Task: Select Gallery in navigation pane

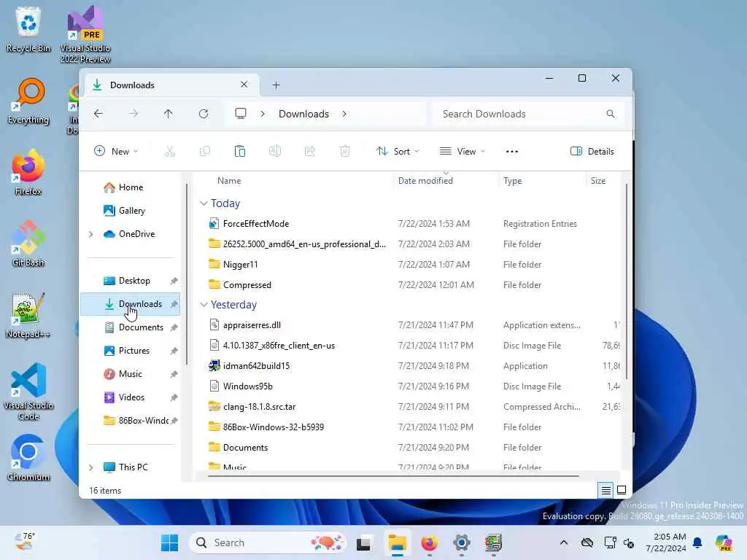Action: 131,211
